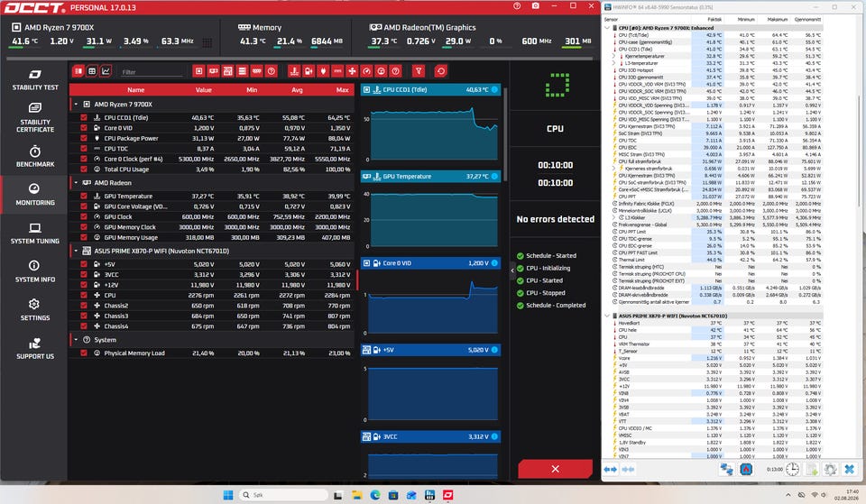This screenshot has width=866, height=504.
Task: Click the funnel filter icon
Action: (419, 71)
